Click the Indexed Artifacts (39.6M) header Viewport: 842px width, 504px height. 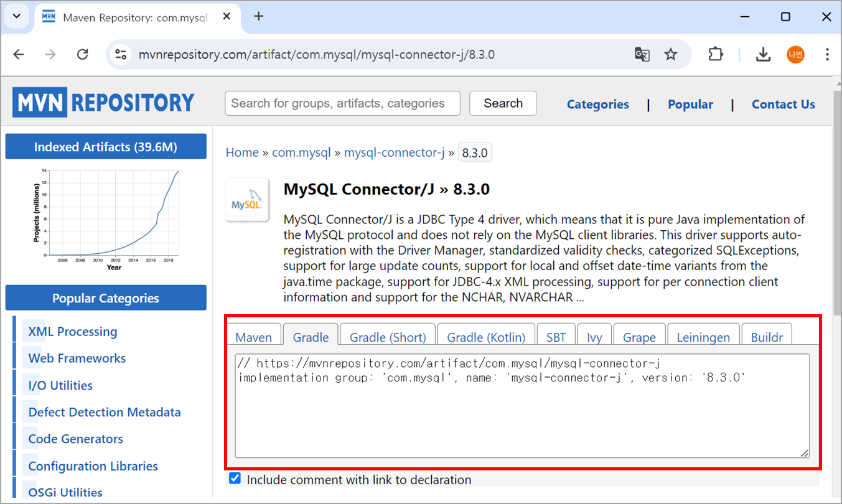106,147
